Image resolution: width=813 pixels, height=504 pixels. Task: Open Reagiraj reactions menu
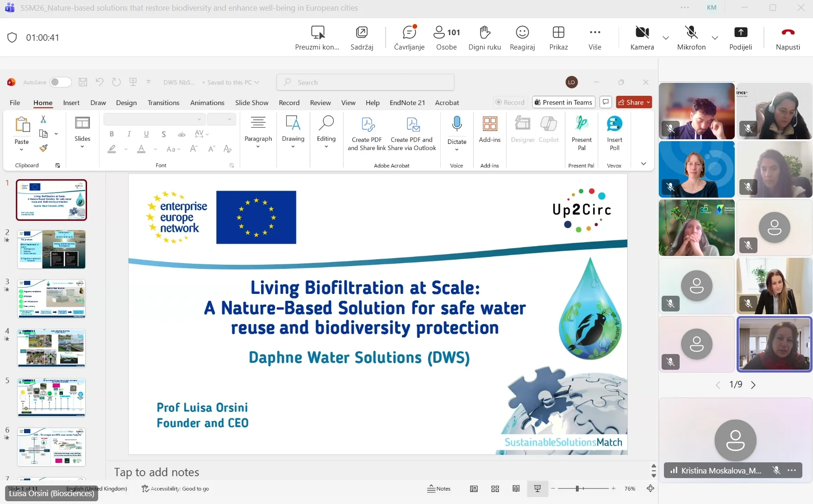522,32
